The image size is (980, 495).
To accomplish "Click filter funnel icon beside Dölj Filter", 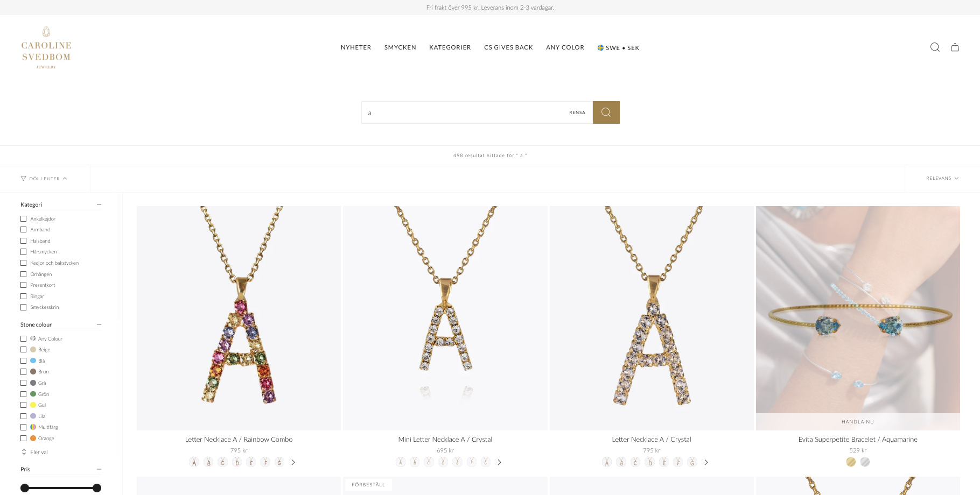I will click(23, 179).
